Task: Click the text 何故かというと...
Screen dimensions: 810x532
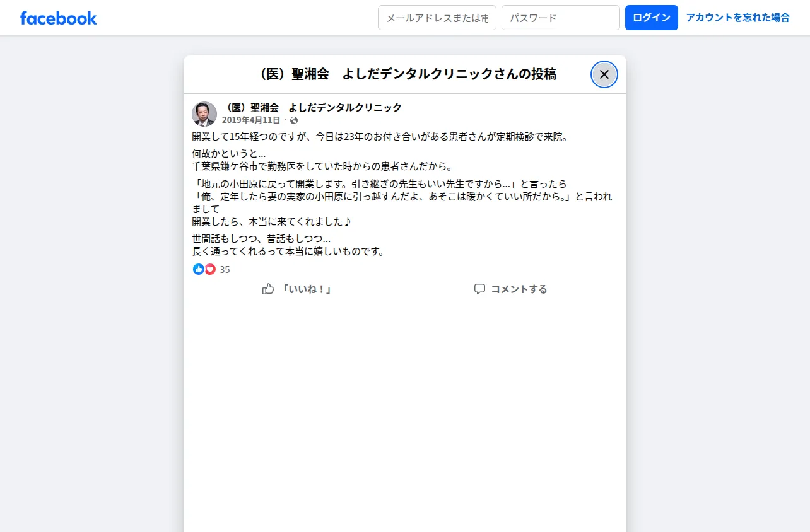Action: click(229, 154)
